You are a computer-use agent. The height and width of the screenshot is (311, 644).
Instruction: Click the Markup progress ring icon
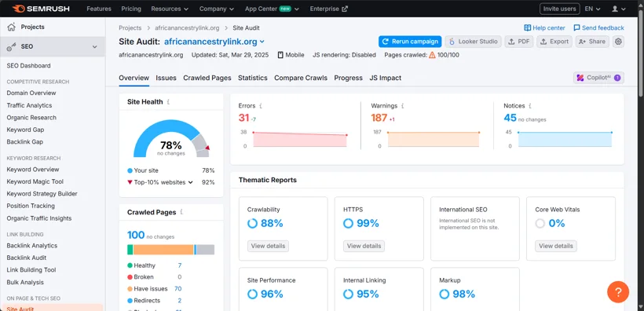[445, 295]
